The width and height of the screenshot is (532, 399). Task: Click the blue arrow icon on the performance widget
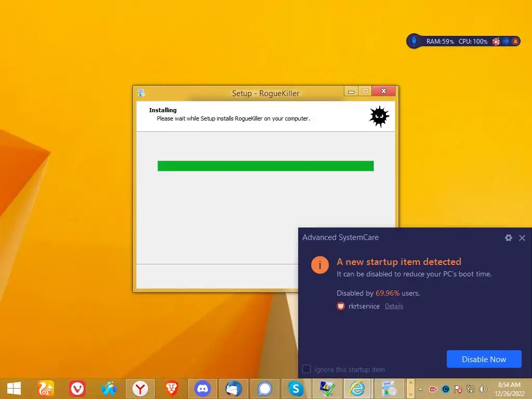[506, 41]
